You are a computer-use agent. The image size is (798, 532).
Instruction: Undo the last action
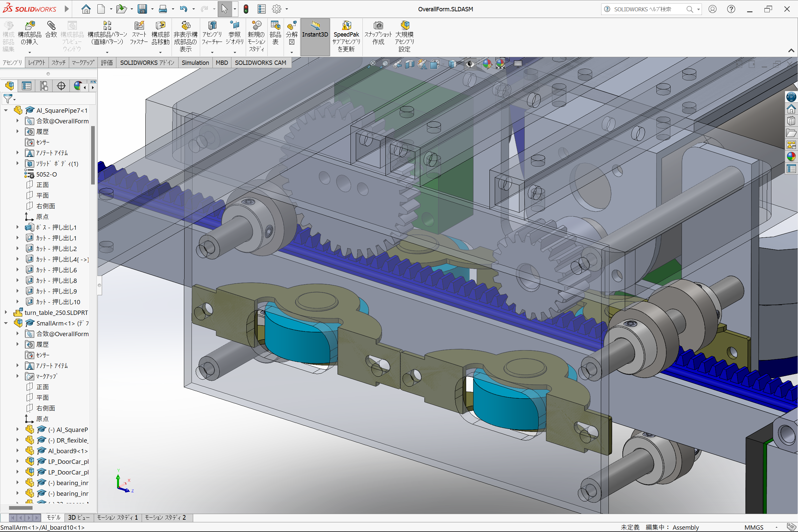click(x=184, y=9)
